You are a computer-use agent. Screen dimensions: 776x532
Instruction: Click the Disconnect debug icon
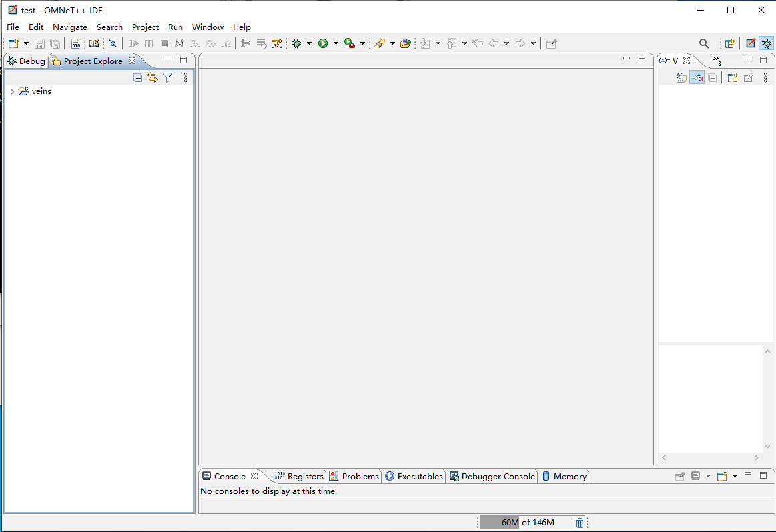[x=179, y=43]
